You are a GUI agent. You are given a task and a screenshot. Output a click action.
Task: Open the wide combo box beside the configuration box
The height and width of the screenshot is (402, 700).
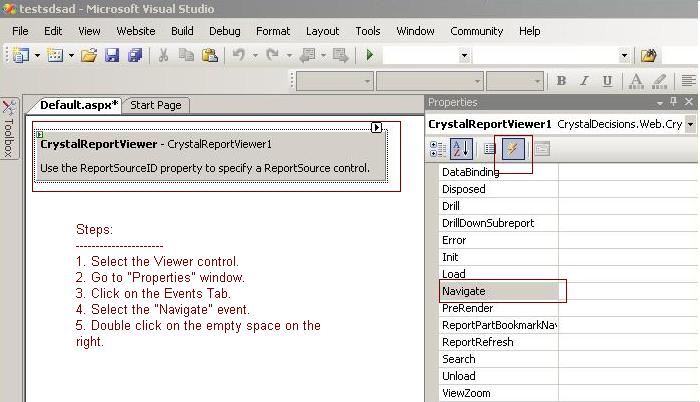624,56
